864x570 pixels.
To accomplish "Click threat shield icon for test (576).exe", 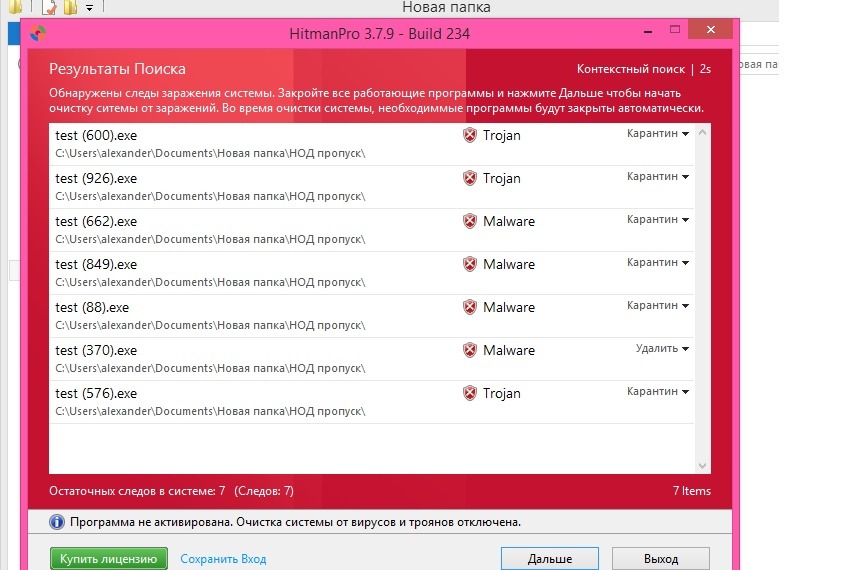I will pyautogui.click(x=469, y=393).
